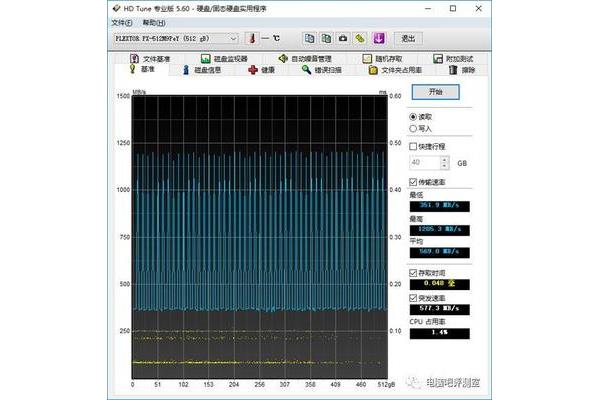Click the camera save-screenshot icon
Image resolution: width=600 pixels, height=400 pixels.
pos(343,38)
